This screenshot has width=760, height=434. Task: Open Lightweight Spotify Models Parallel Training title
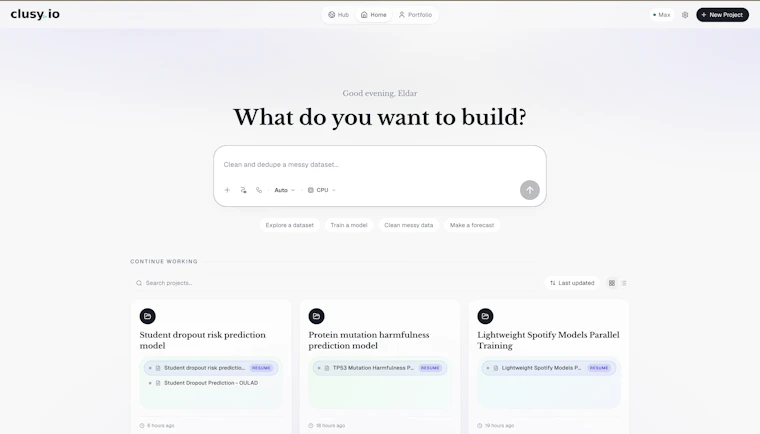click(548, 340)
